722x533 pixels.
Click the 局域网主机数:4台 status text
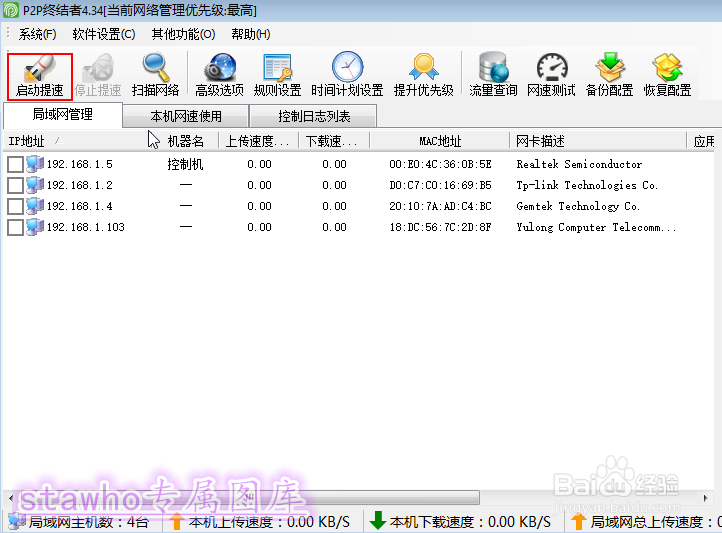coord(88,522)
